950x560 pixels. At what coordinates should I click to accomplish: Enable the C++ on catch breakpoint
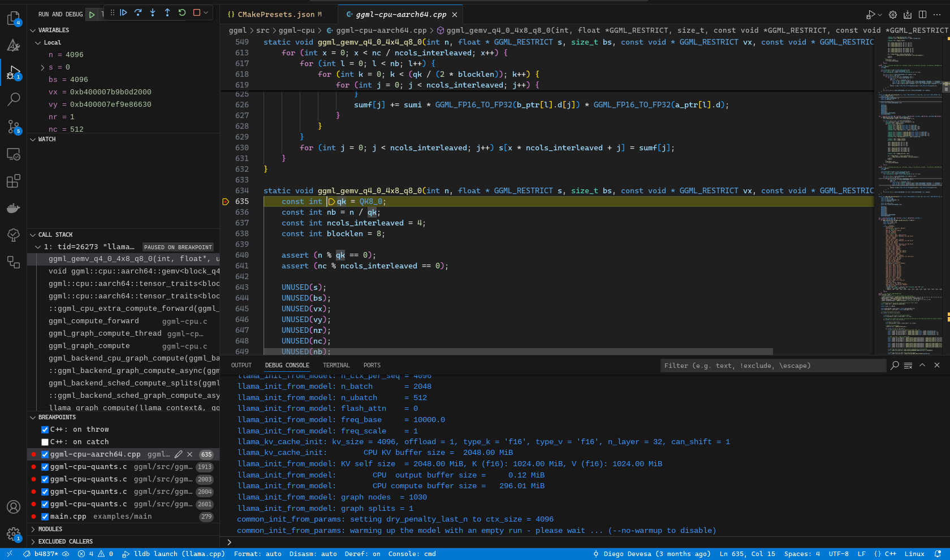[x=45, y=442]
